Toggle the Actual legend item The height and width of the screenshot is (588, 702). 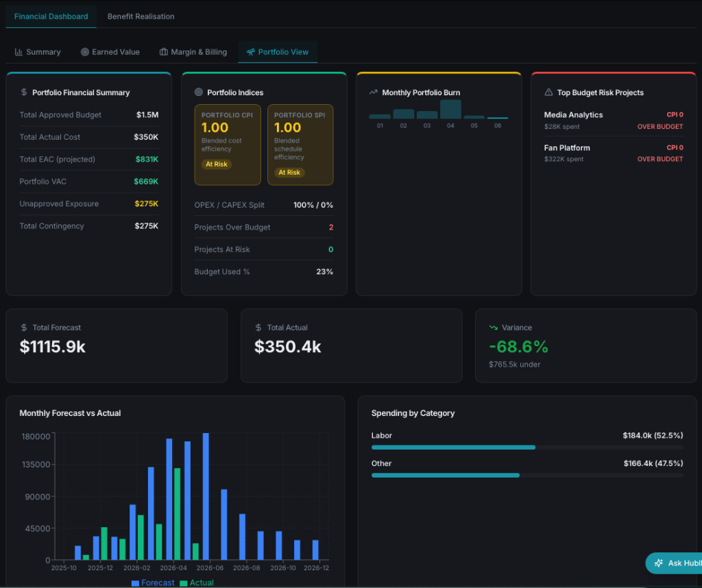click(x=197, y=583)
